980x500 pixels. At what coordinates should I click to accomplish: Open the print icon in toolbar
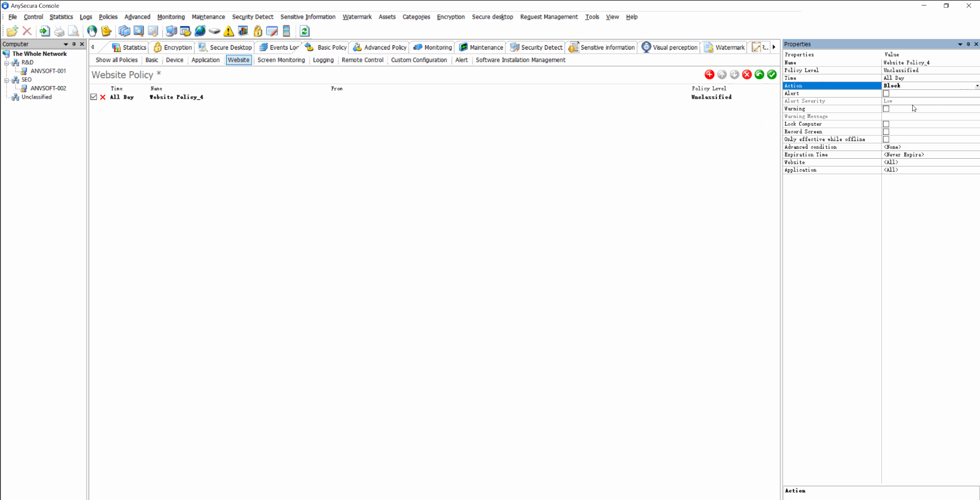point(59,31)
